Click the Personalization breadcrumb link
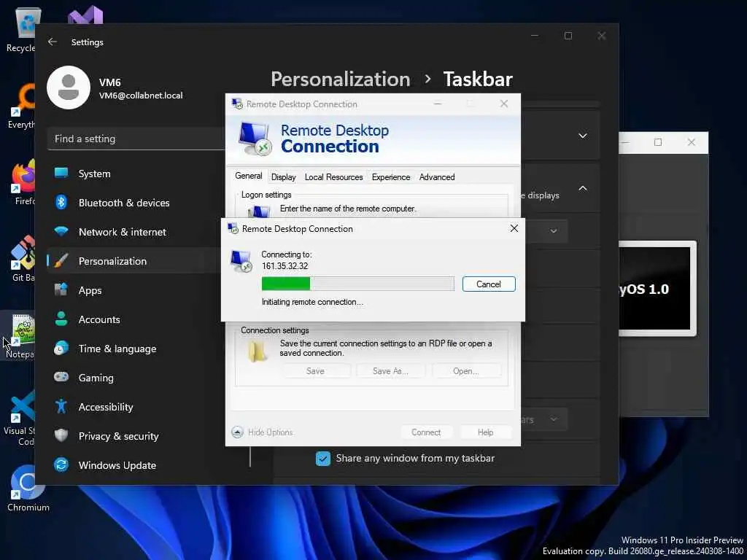Image resolution: width=747 pixels, height=560 pixels. pos(340,79)
